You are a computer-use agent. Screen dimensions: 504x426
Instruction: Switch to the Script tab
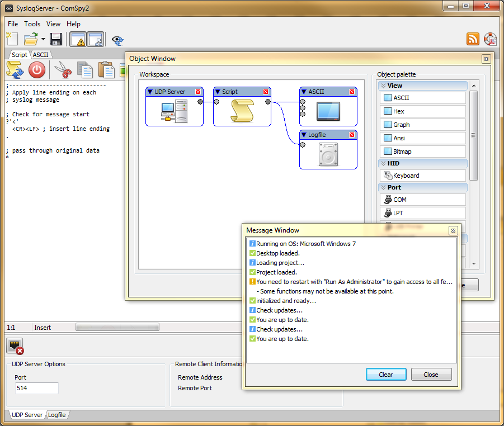(x=19, y=55)
